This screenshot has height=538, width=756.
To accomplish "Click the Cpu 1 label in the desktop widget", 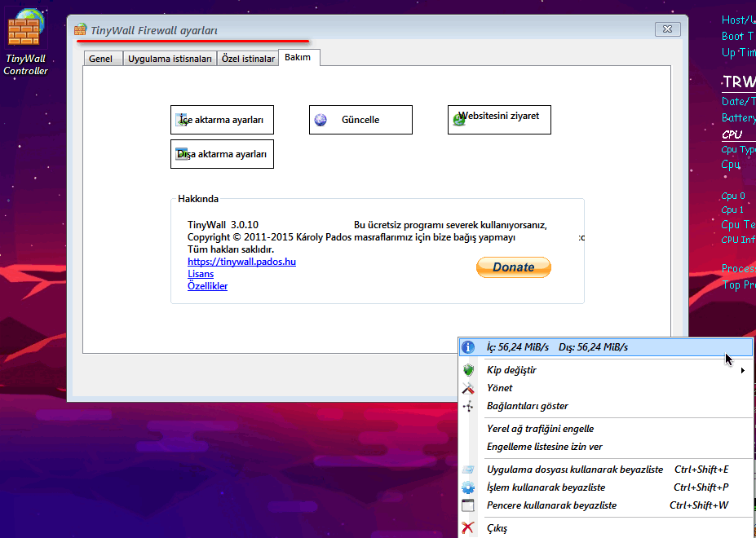I will 732,209.
